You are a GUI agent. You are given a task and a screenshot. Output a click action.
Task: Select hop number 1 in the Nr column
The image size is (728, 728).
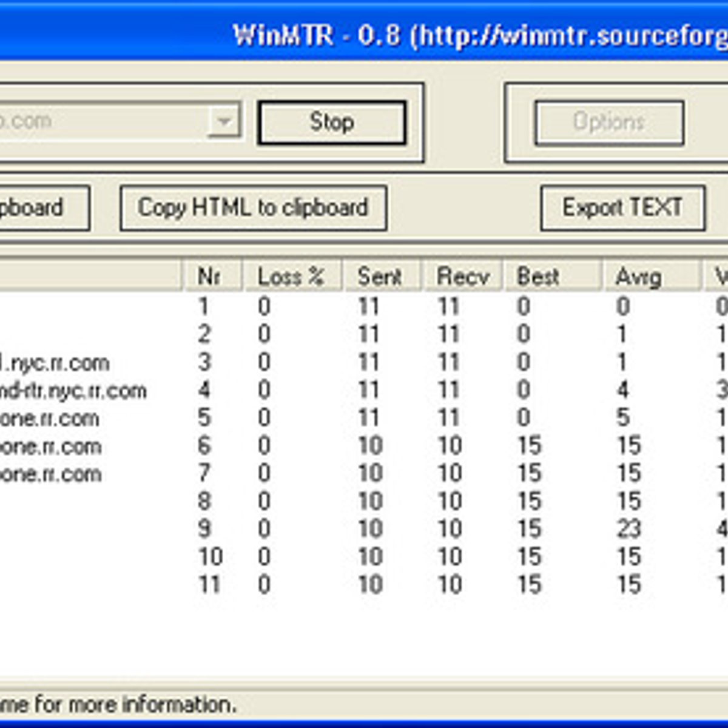coord(204,306)
